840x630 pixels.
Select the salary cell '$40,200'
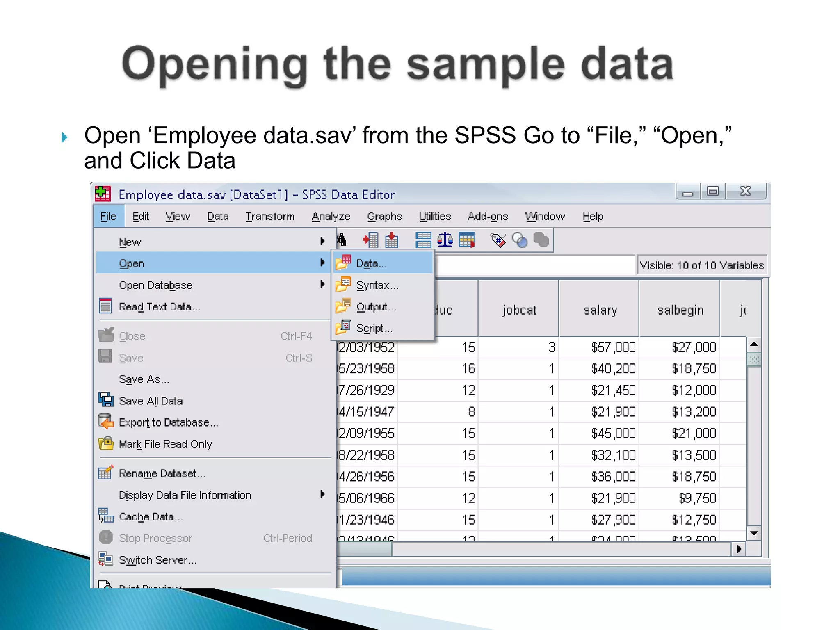[600, 369]
